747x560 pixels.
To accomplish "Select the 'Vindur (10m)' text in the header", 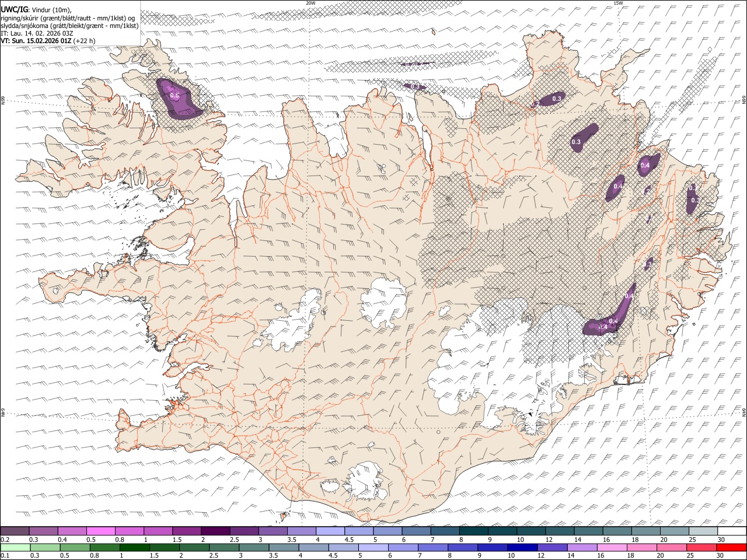I will 50,10.
